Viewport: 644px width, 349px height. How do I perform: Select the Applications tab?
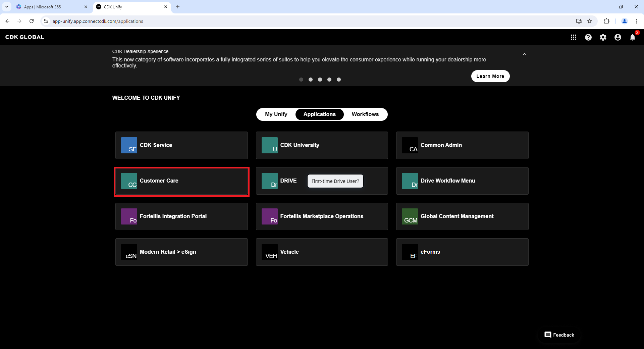pyautogui.click(x=320, y=114)
